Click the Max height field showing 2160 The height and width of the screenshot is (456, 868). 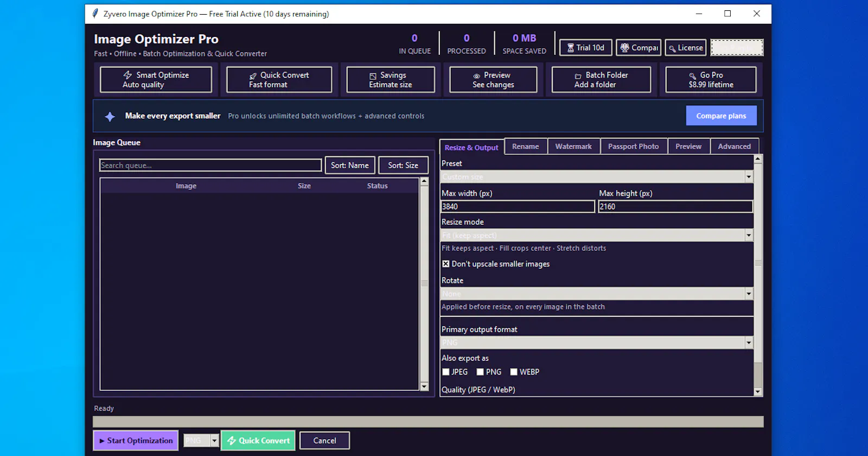click(x=675, y=206)
